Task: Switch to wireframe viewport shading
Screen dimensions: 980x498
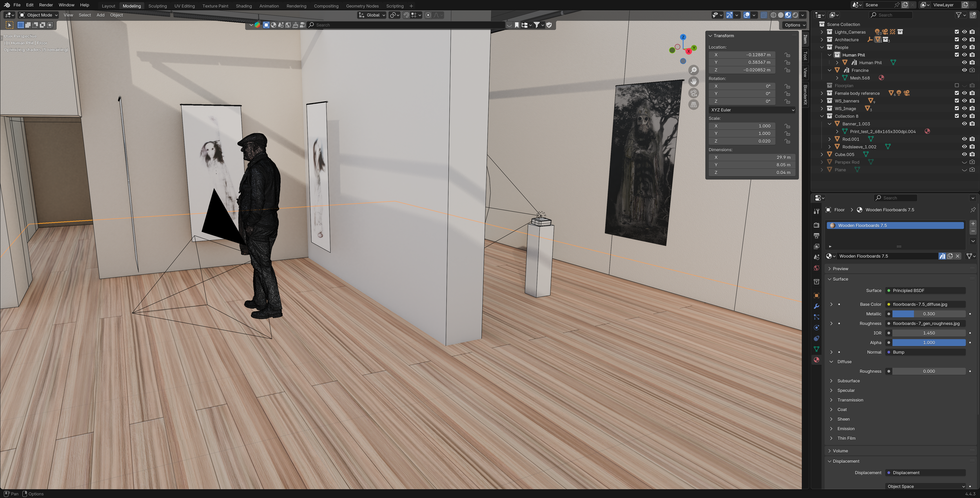Action: 773,15
